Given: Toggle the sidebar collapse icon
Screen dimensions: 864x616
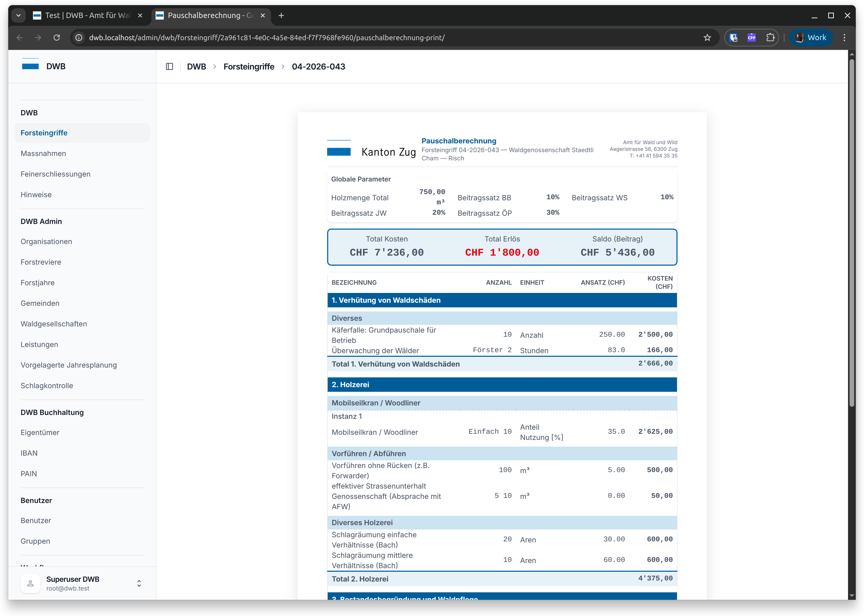Looking at the screenshot, I should [169, 66].
